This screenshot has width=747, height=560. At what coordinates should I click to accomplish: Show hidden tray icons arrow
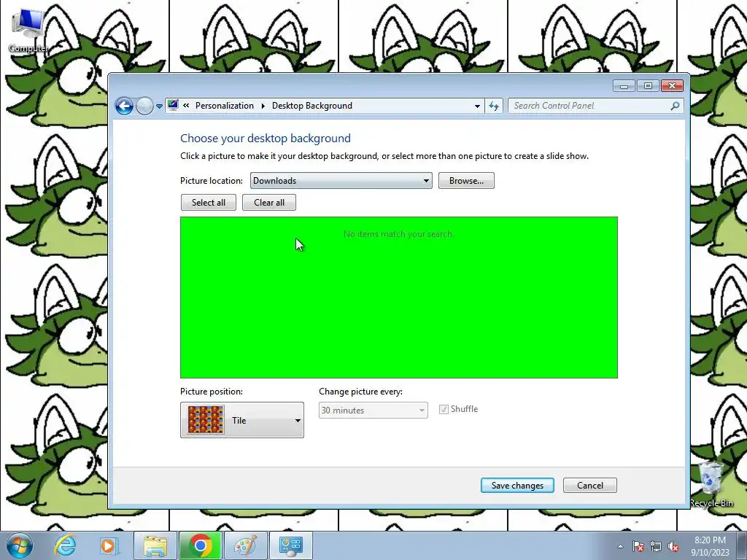620,546
